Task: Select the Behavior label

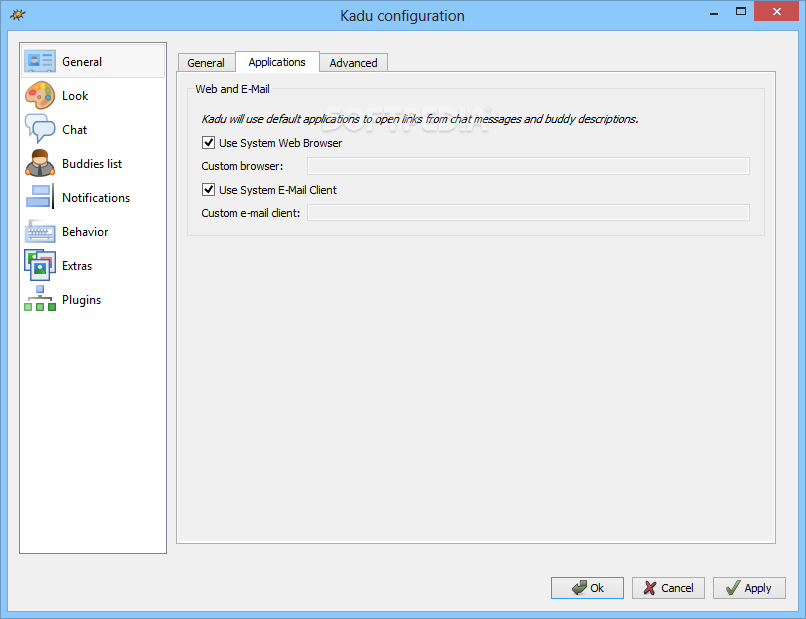Action: pos(85,232)
